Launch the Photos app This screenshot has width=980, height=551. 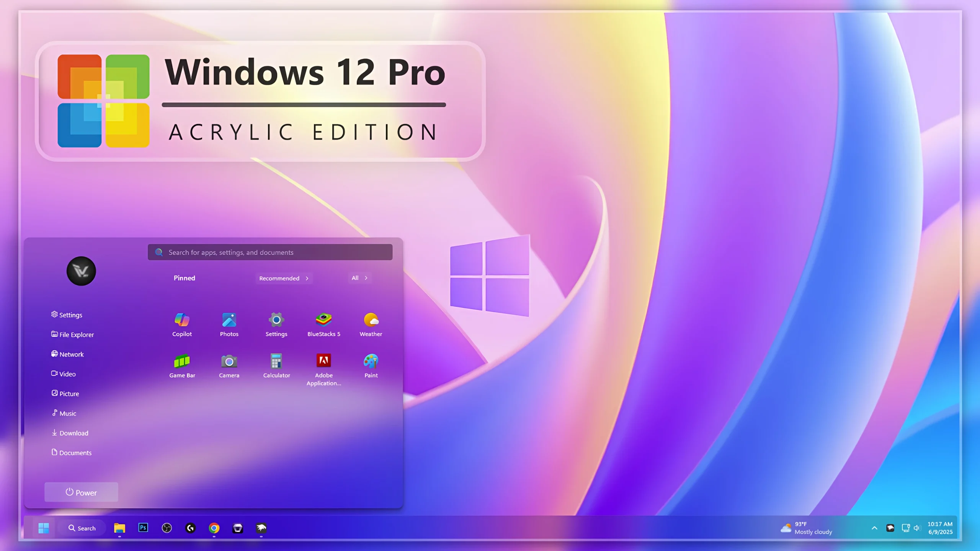pos(229,324)
